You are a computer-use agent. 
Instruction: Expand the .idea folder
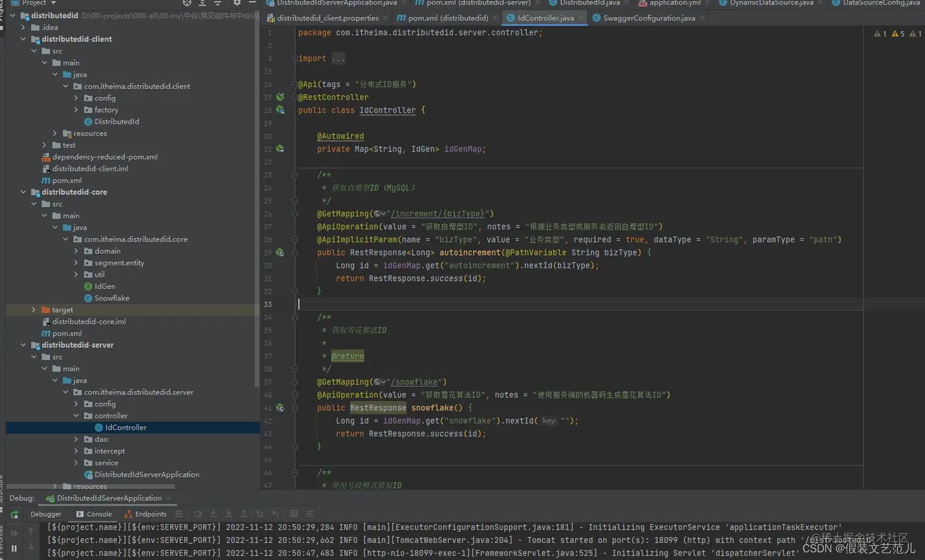[x=23, y=28]
